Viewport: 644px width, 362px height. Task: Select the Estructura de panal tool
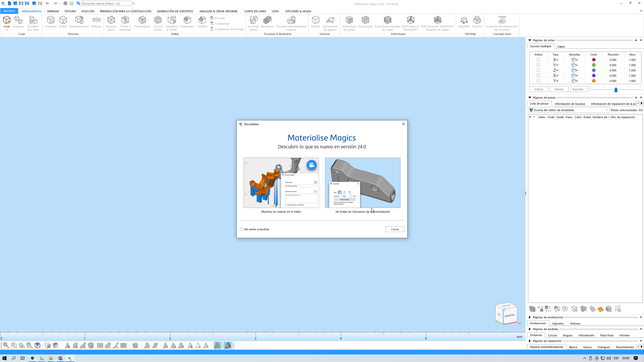tap(349, 20)
